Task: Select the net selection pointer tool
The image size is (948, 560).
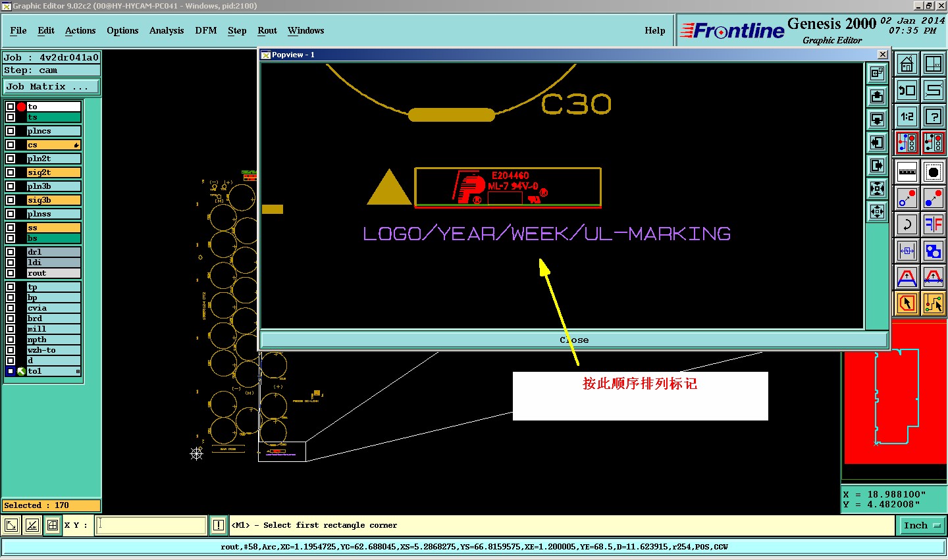Action: coord(934,303)
